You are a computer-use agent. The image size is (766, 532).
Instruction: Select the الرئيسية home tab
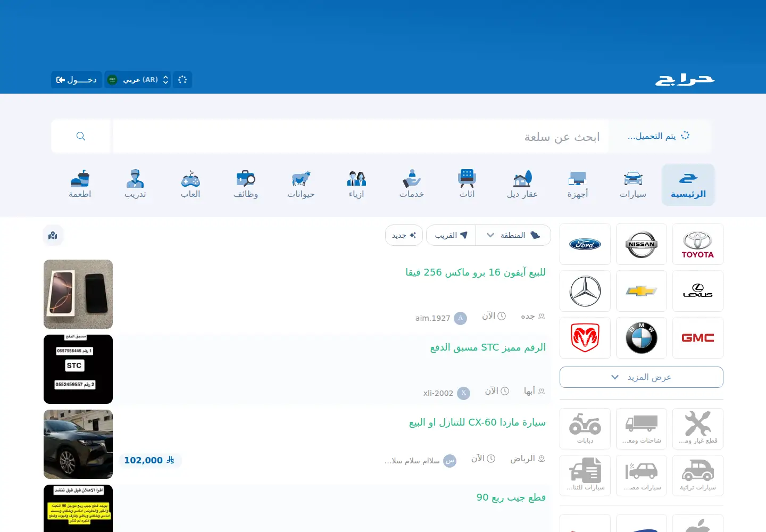tap(688, 185)
